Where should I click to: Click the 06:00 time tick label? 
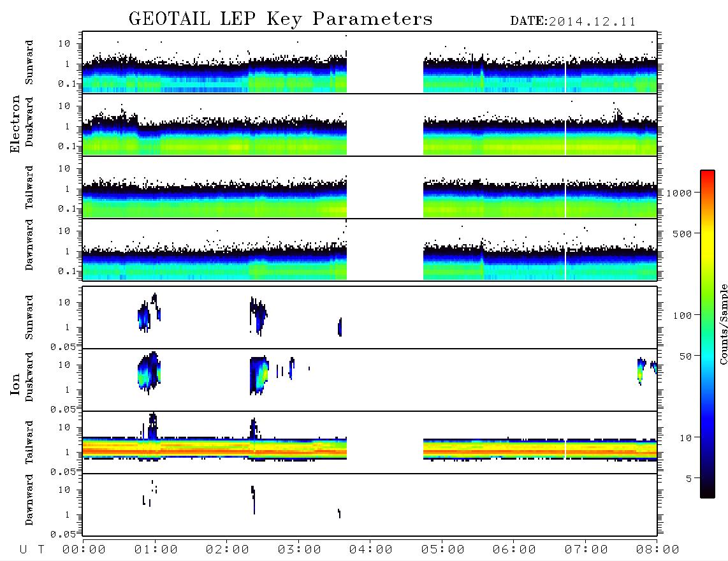(x=514, y=550)
